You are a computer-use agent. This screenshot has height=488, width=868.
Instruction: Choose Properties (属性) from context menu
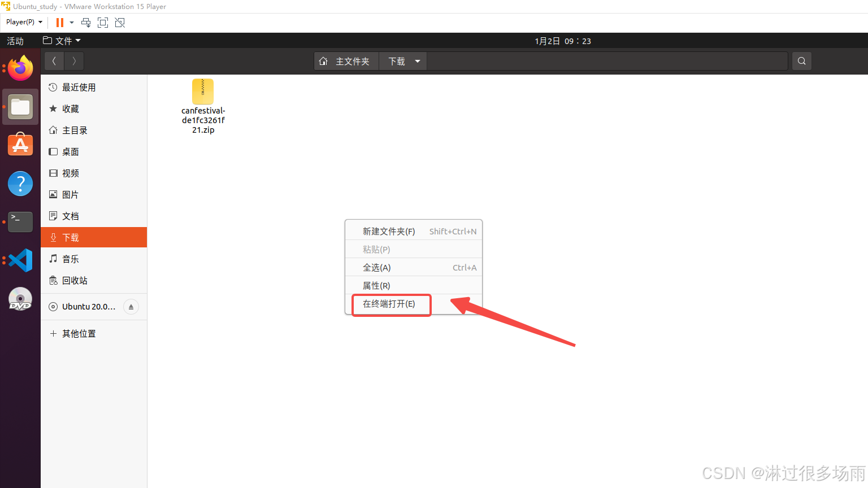coord(414,285)
